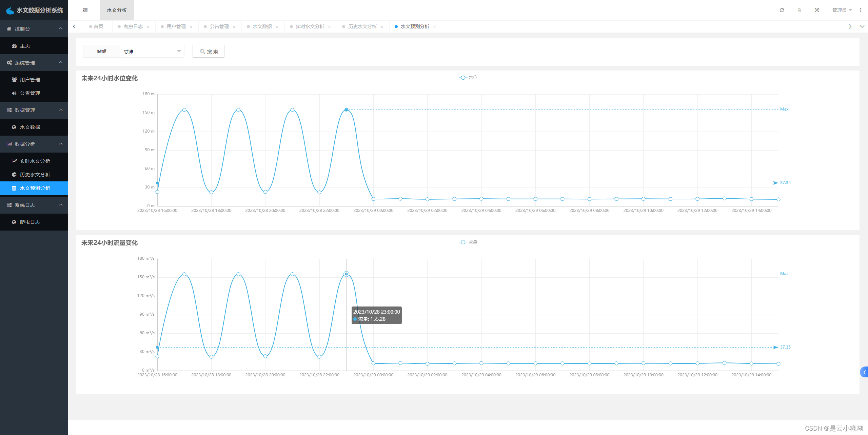Click the 搜索 search button
Screen dimensions: 868x435
pyautogui.click(x=209, y=51)
